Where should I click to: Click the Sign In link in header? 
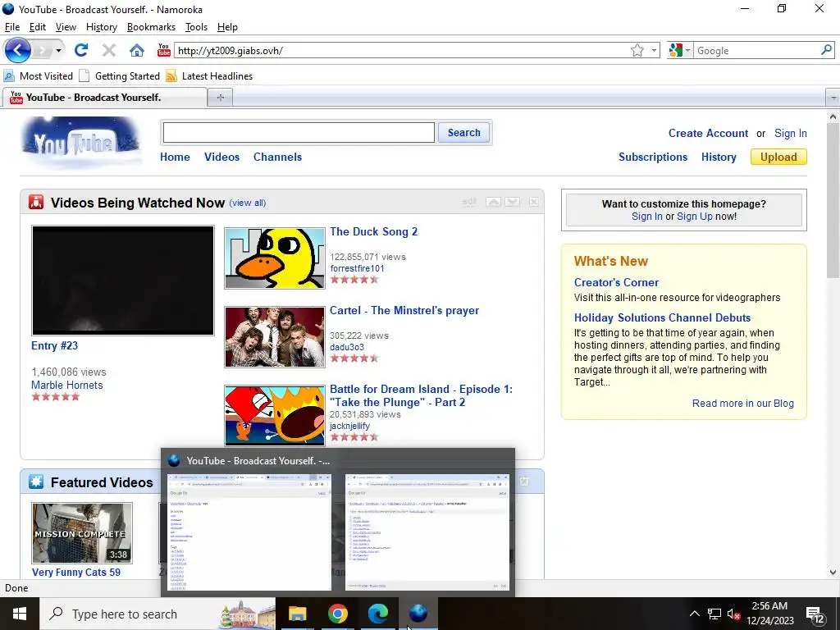point(790,134)
